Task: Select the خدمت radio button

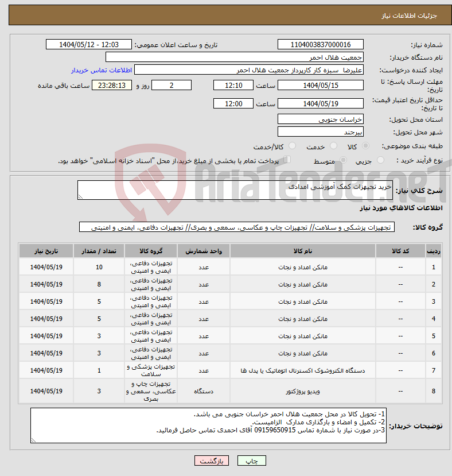Action: [333, 146]
